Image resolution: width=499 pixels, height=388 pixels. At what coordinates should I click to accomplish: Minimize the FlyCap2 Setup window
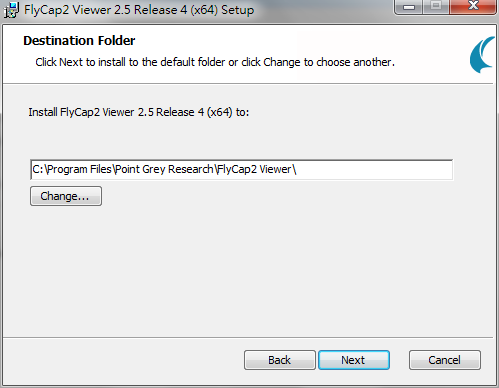409,7
